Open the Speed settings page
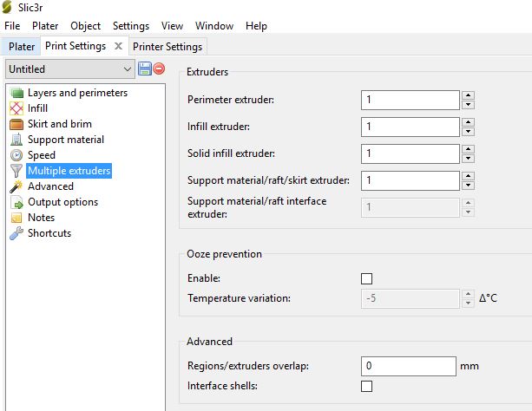 tap(41, 155)
